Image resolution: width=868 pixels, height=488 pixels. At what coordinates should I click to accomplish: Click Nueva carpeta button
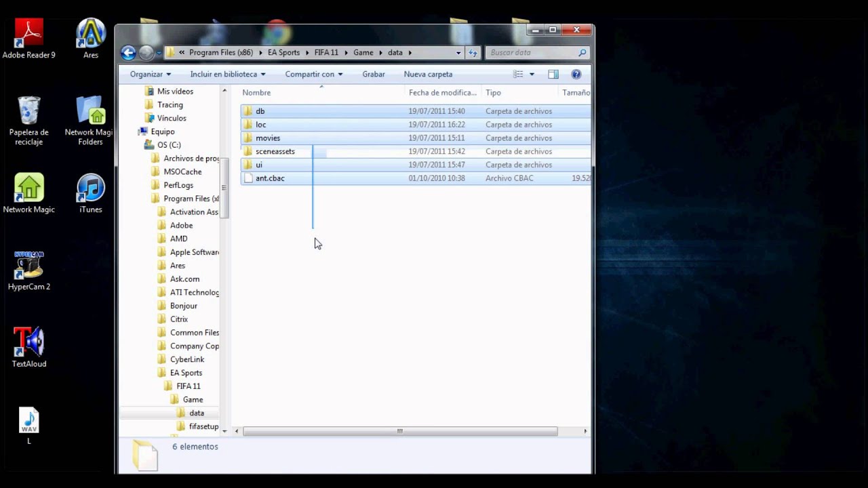point(428,74)
